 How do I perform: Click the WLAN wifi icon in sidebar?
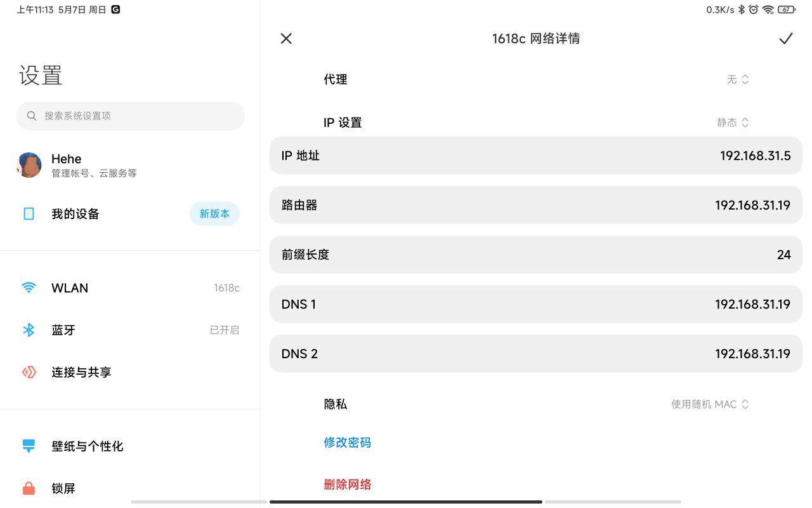[x=29, y=288]
